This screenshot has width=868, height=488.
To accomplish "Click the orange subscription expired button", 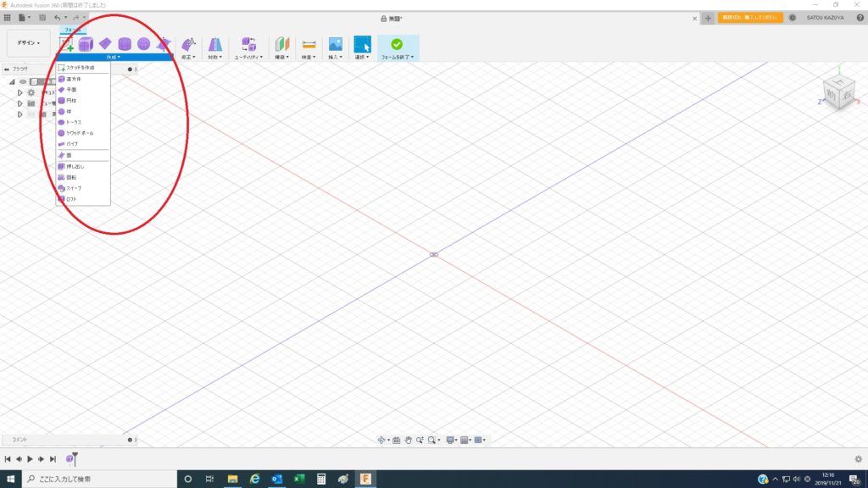I will [x=750, y=18].
